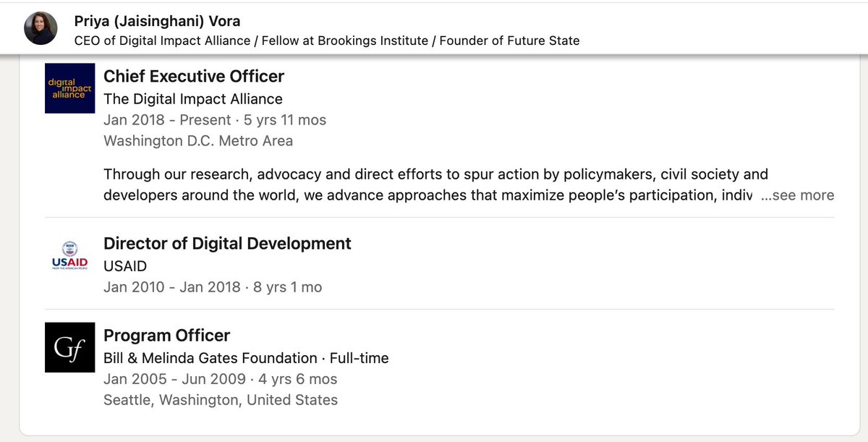Open Priya (Jaisinghani) Vora profile name
The image size is (868, 442).
pos(158,22)
